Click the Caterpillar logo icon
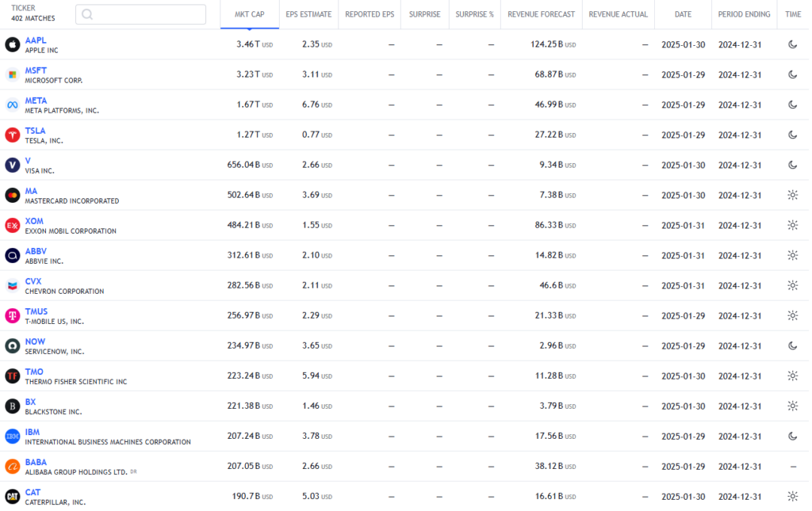 click(x=13, y=497)
